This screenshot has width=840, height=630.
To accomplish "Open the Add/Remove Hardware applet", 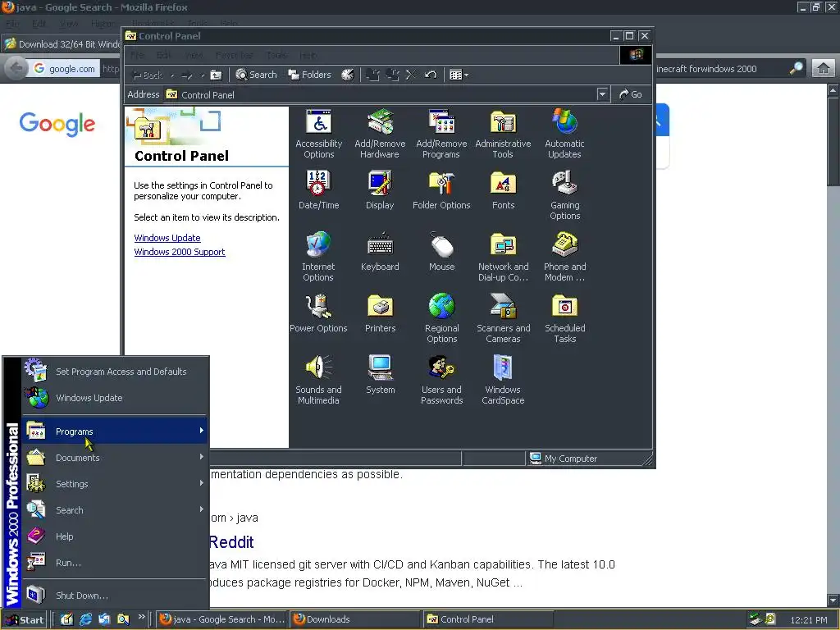I will (x=380, y=134).
